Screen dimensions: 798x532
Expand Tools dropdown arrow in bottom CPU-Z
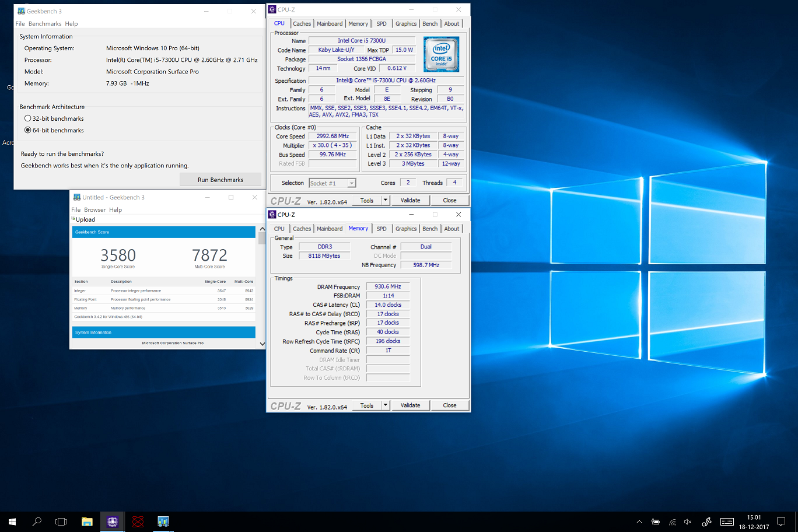(386, 405)
